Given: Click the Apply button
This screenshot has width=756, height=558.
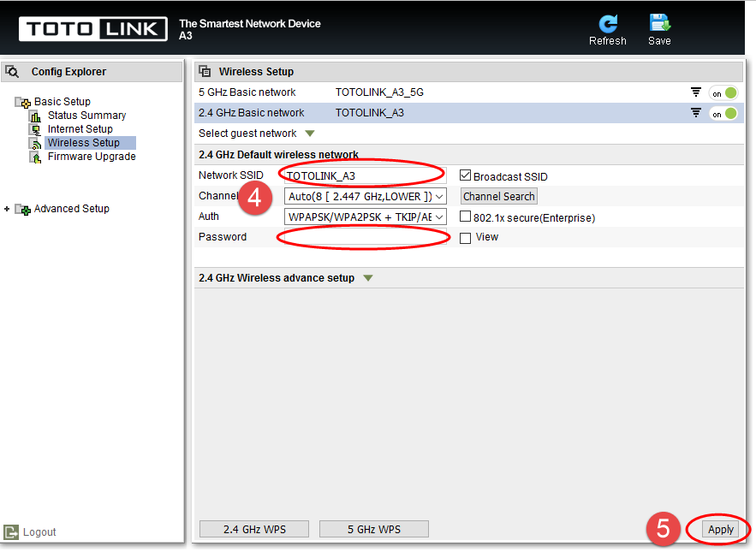Looking at the screenshot, I should [x=720, y=530].
